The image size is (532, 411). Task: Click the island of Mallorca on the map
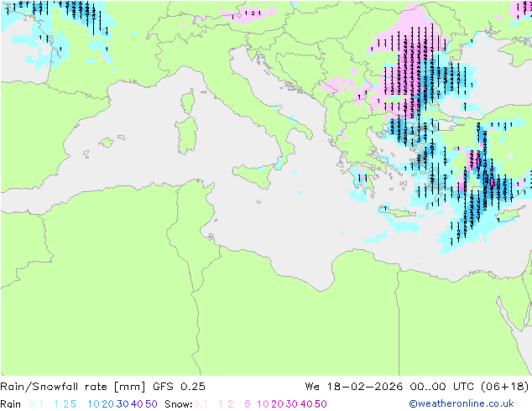(107, 143)
